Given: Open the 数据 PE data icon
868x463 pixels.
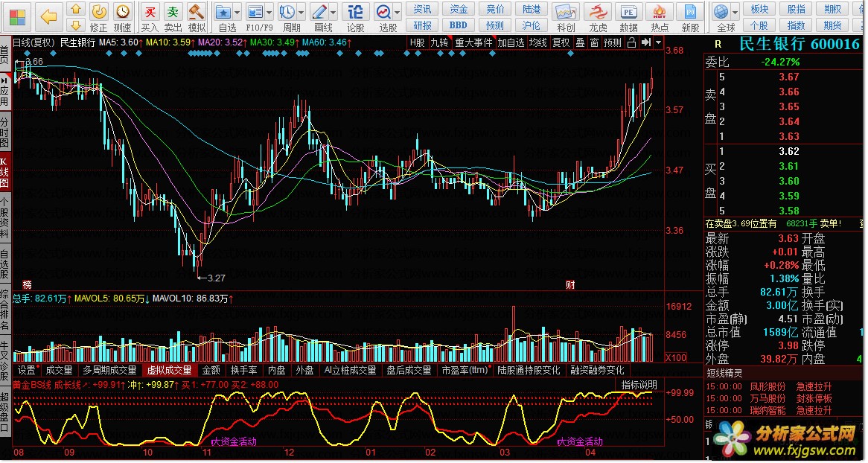Looking at the screenshot, I should 628,12.
